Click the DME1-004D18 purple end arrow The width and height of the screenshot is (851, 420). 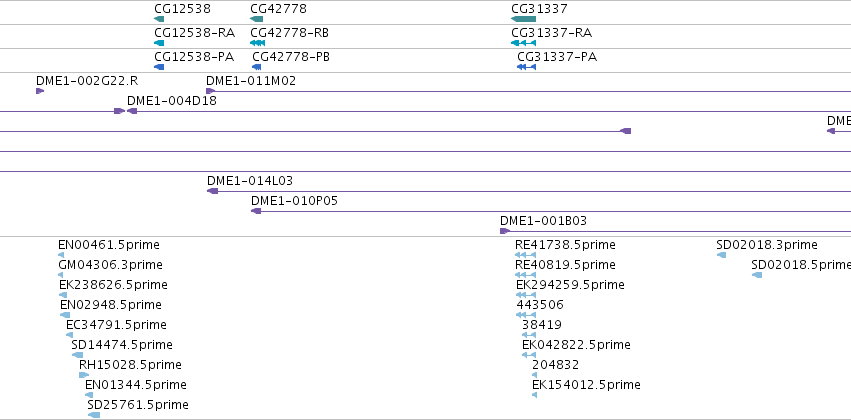[x=132, y=111]
